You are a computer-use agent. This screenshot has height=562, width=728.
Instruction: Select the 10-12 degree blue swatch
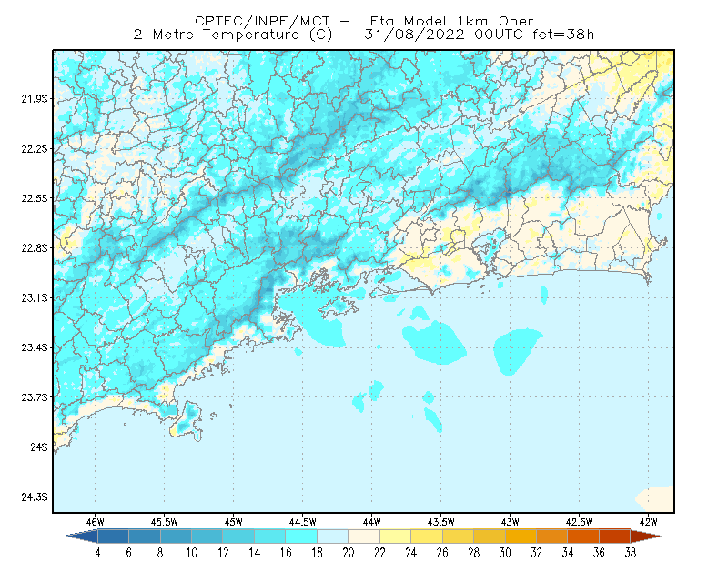click(x=207, y=537)
